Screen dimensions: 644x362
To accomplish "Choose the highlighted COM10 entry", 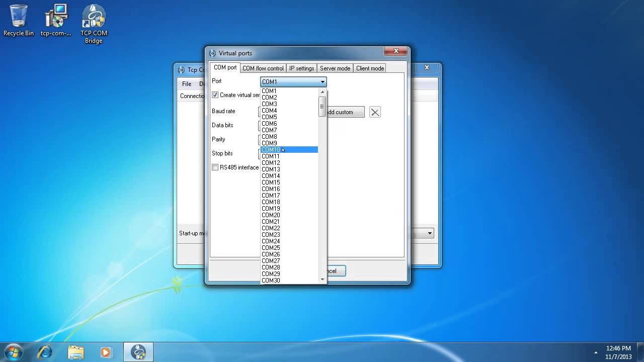I will [289, 150].
